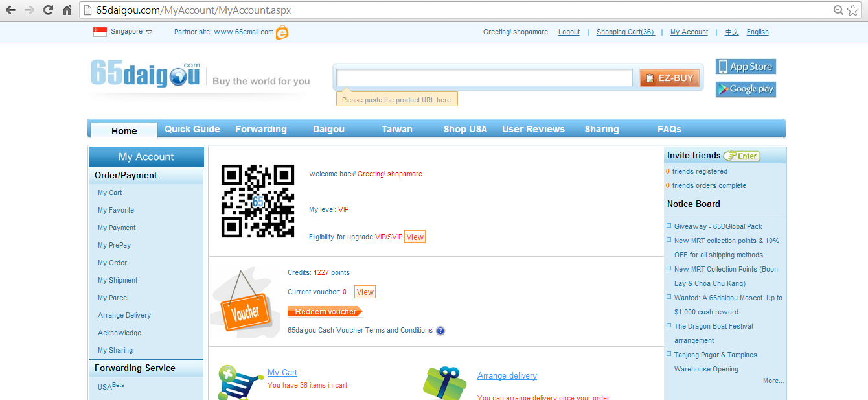The image size is (868, 400).
Task: Open Shopping Cart(36) link
Action: tap(625, 32)
